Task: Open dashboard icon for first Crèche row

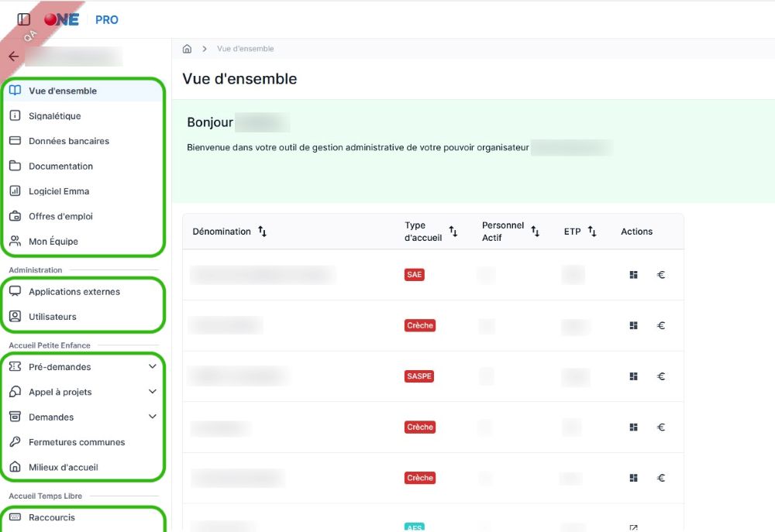Action: pyautogui.click(x=633, y=326)
